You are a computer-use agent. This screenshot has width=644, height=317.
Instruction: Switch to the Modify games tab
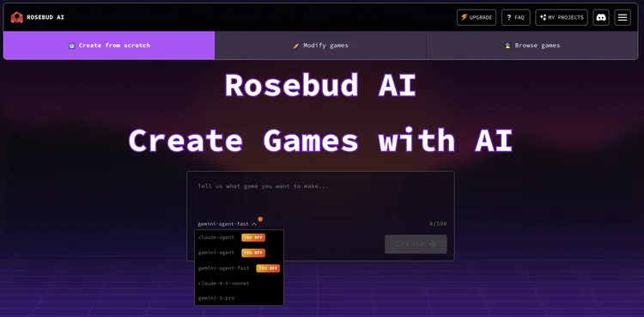tap(320, 46)
